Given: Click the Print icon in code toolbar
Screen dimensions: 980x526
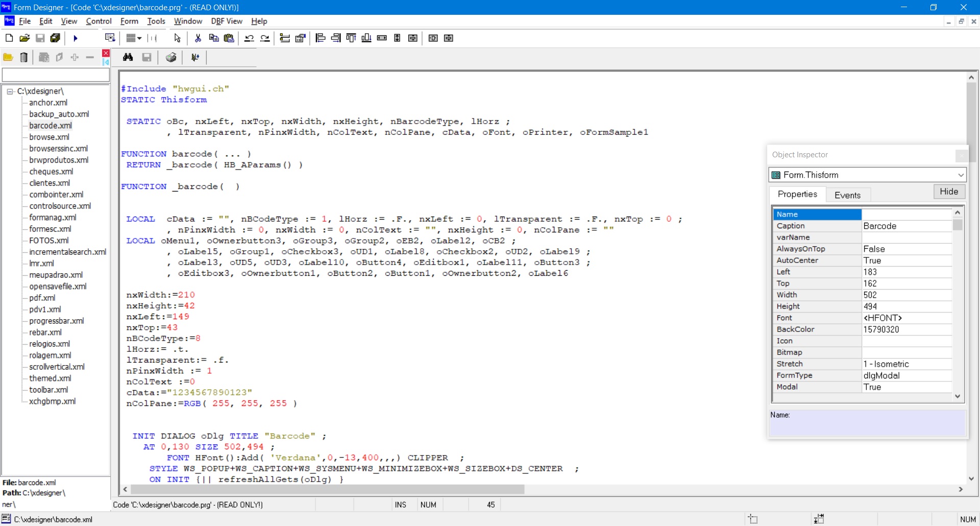Looking at the screenshot, I should 171,57.
